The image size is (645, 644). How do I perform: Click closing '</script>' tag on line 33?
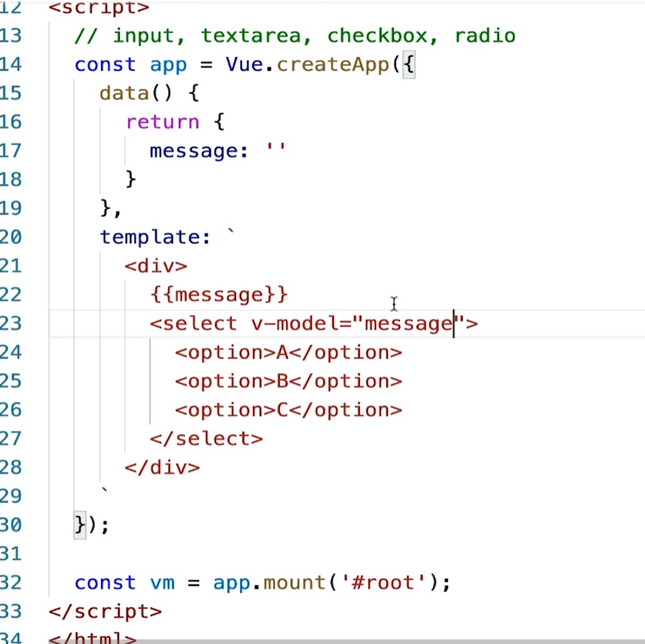pyautogui.click(x=105, y=611)
